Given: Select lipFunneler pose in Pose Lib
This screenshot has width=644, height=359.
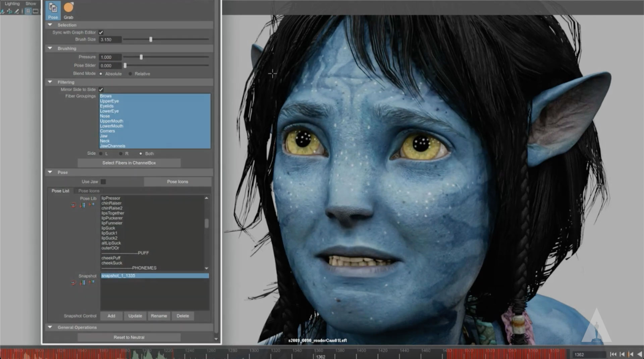Looking at the screenshot, I should [152, 223].
